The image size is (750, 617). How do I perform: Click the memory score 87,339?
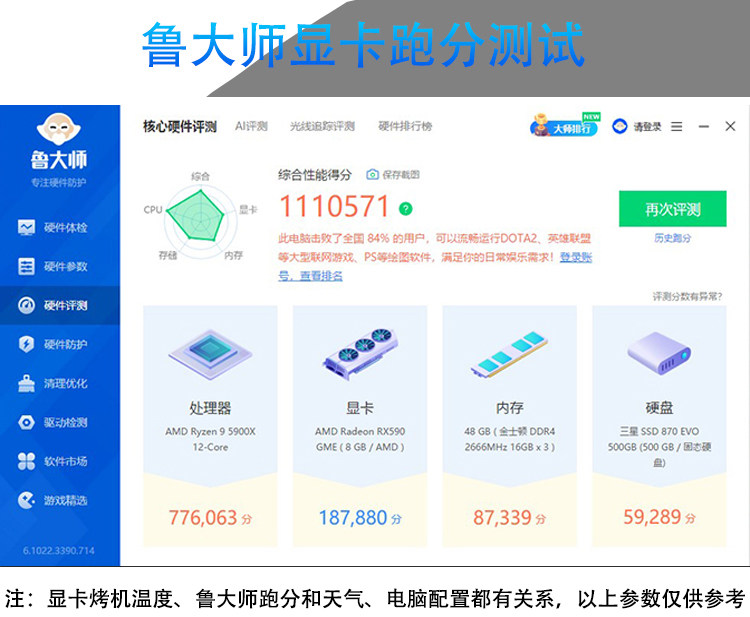tap(509, 518)
